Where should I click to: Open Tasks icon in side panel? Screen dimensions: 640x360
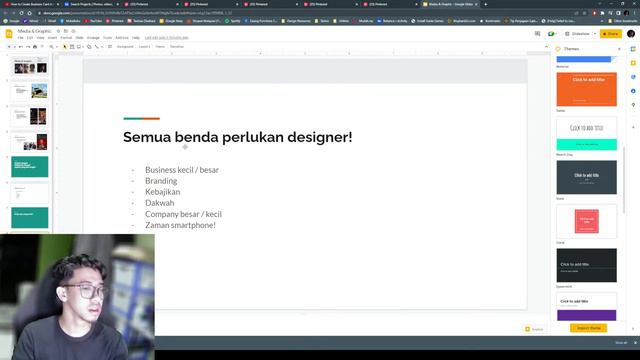[633, 77]
